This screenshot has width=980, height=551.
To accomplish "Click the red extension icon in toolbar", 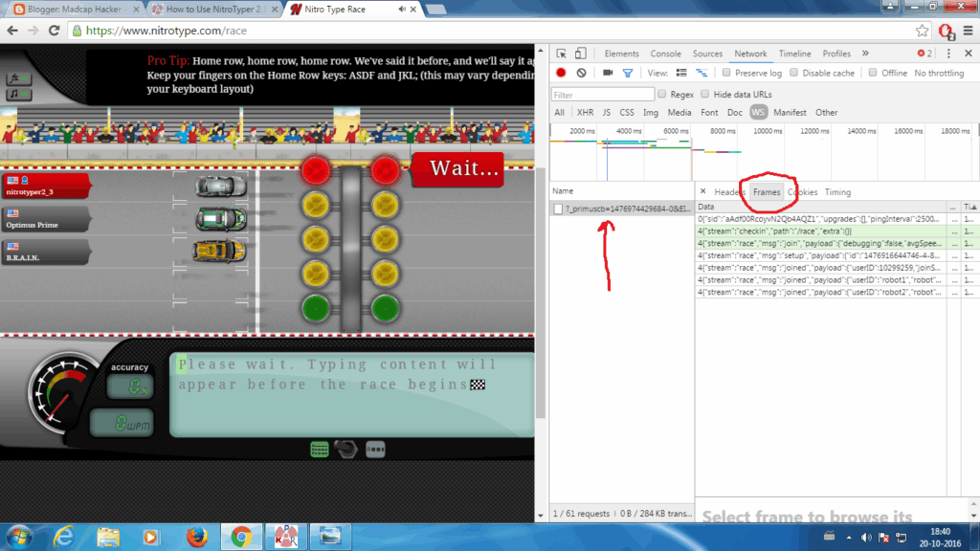I will 946,31.
